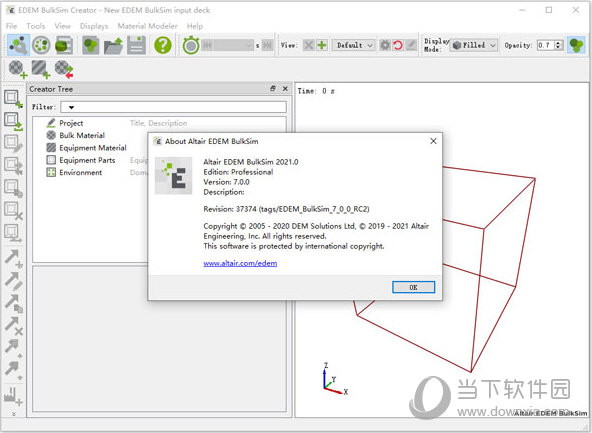Viewport: 592px width, 433px height.
Task: Open an input deck with the folder icon
Action: [113, 45]
